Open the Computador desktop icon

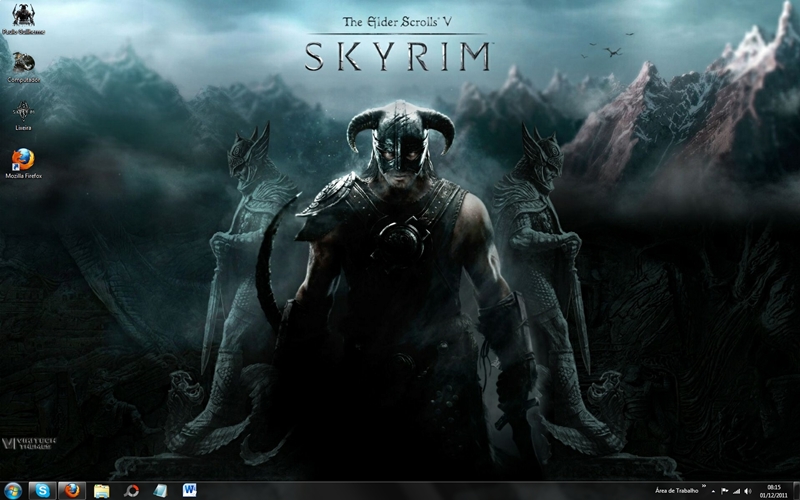point(23,67)
